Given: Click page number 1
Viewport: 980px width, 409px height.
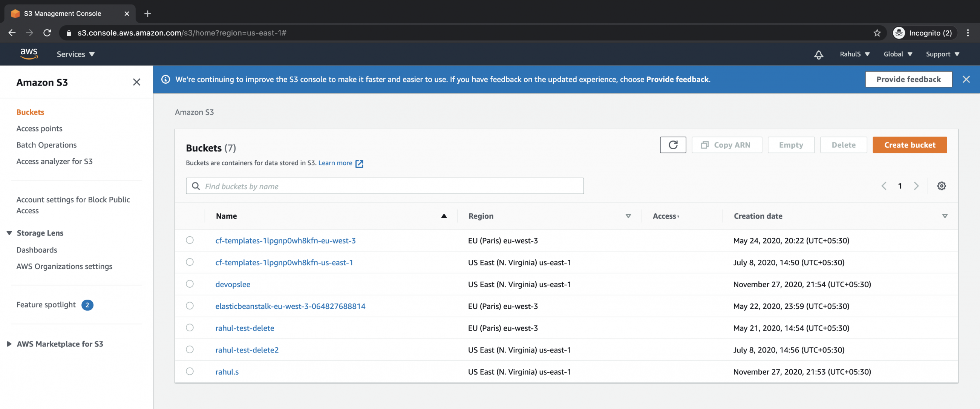Looking at the screenshot, I should [900, 186].
